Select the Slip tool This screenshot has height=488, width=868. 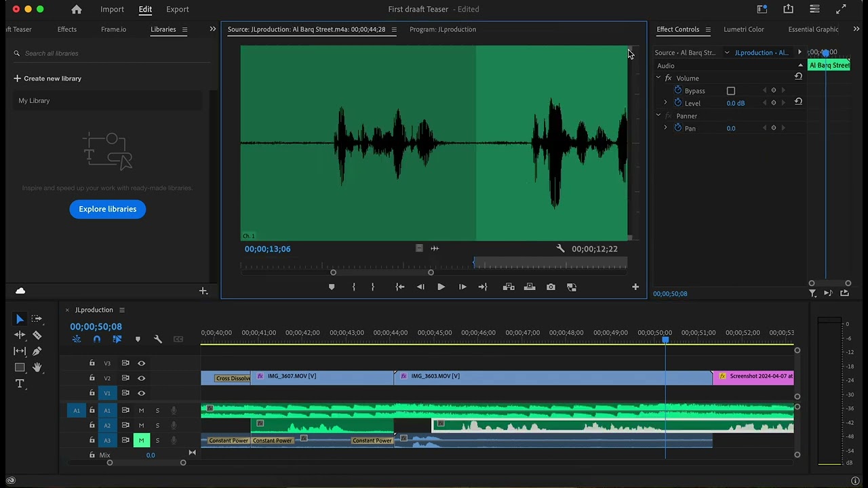[x=20, y=351]
